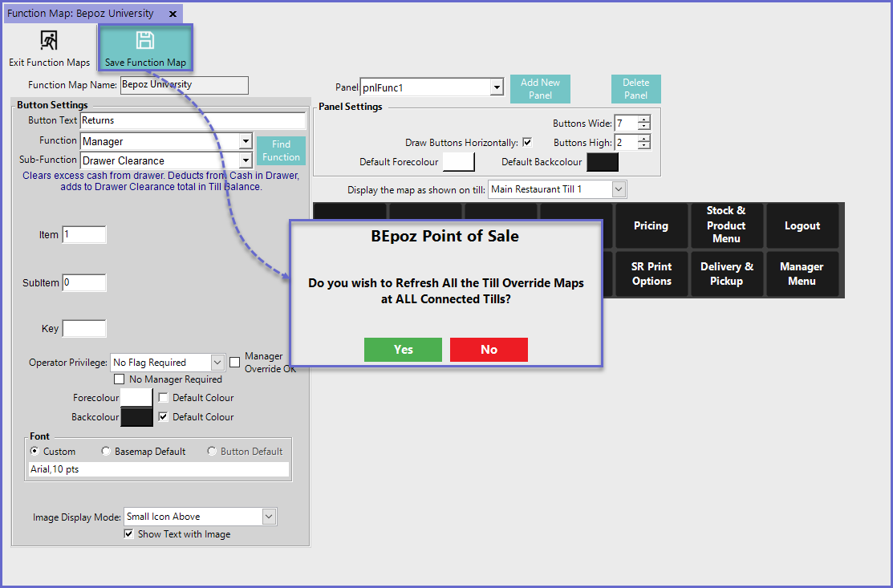
Task: Click the Exit Function Maps icon
Action: tap(49, 41)
